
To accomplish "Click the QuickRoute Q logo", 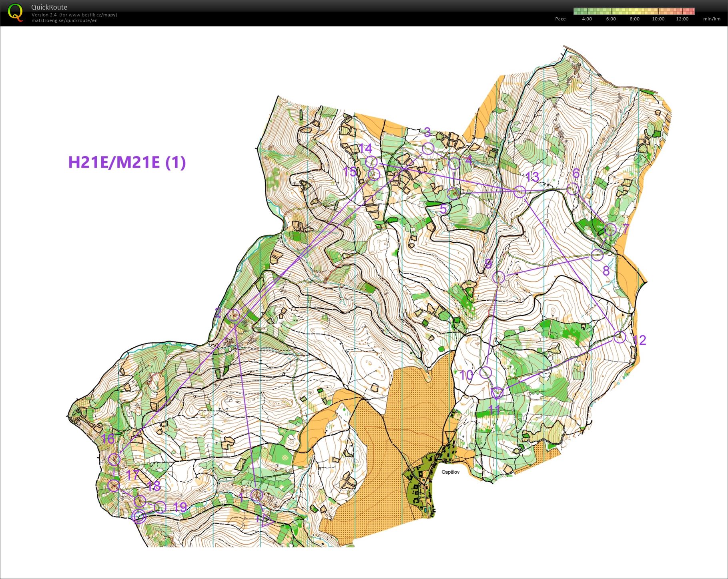I will (x=16, y=13).
